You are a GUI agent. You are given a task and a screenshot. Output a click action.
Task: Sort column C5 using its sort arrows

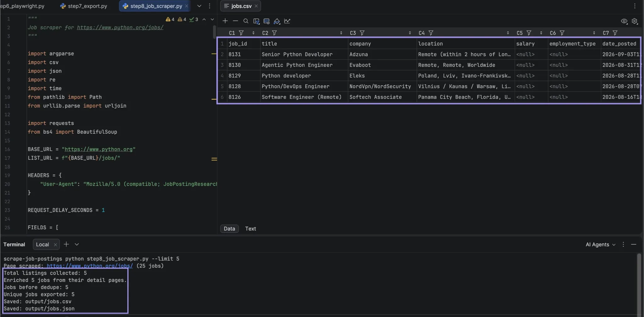(x=541, y=33)
